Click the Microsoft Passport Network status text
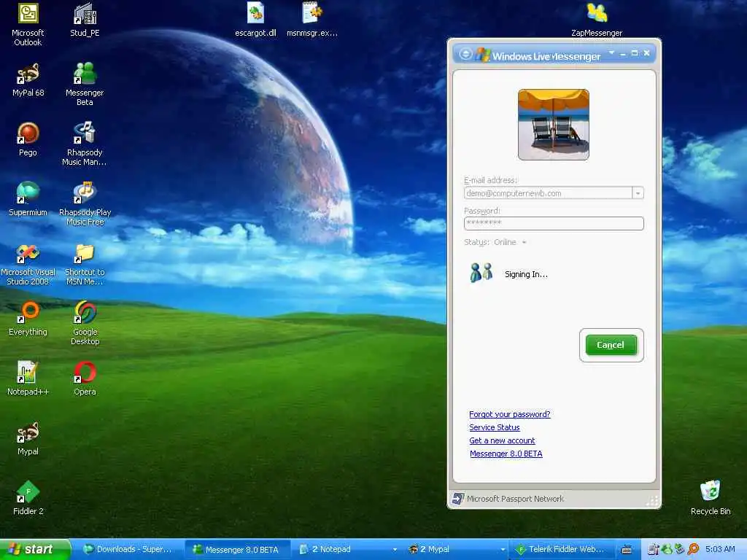The width and height of the screenshot is (747, 560). click(x=515, y=499)
